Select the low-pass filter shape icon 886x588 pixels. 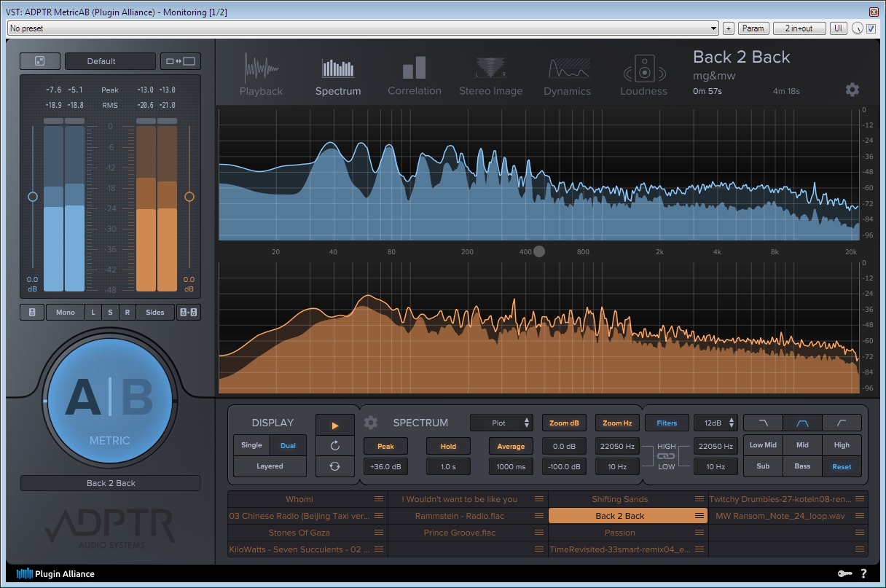763,423
